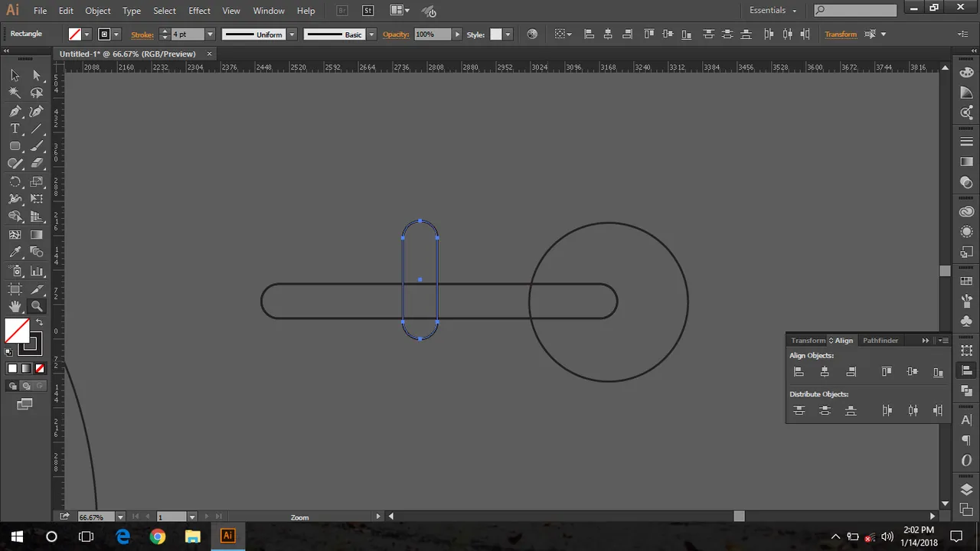Select the Artboard tool
This screenshot has height=551, width=980.
15,289
